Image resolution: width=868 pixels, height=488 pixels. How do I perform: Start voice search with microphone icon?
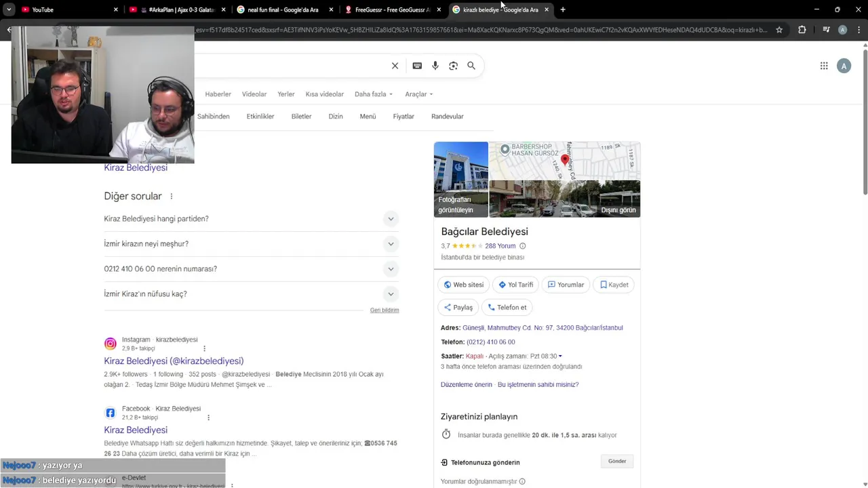(x=435, y=66)
